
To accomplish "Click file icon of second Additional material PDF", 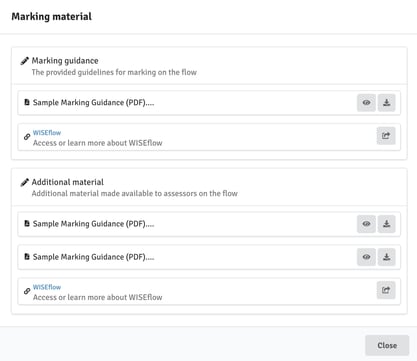I will (27, 257).
